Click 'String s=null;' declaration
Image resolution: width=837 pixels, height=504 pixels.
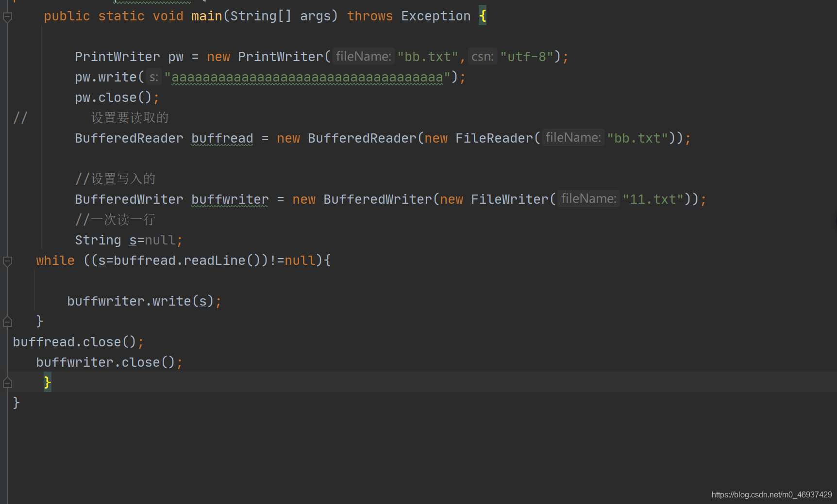(x=129, y=240)
